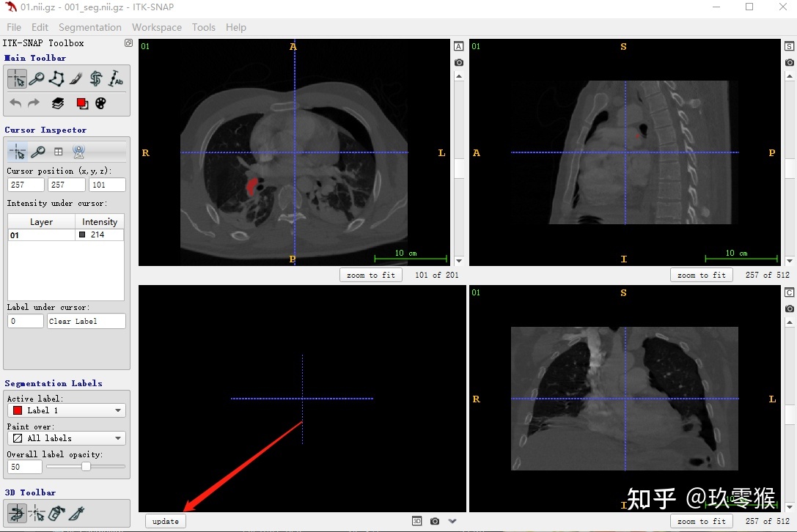The height and width of the screenshot is (532, 797).
Task: Open the Paint over dropdown
Action: [67, 438]
